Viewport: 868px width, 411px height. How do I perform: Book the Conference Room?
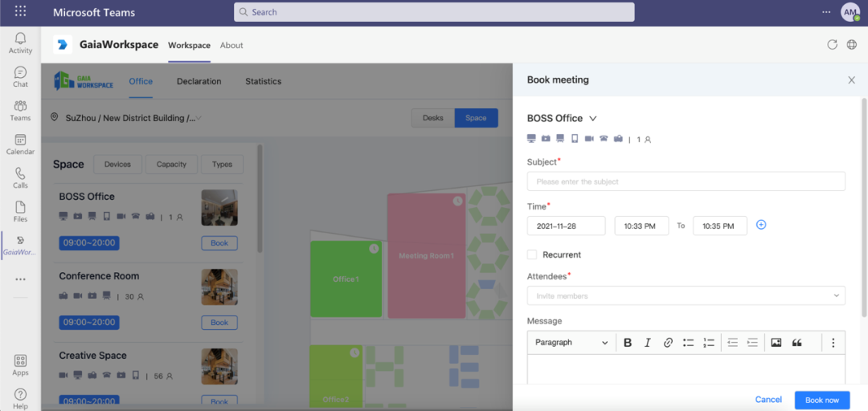pyautogui.click(x=219, y=323)
